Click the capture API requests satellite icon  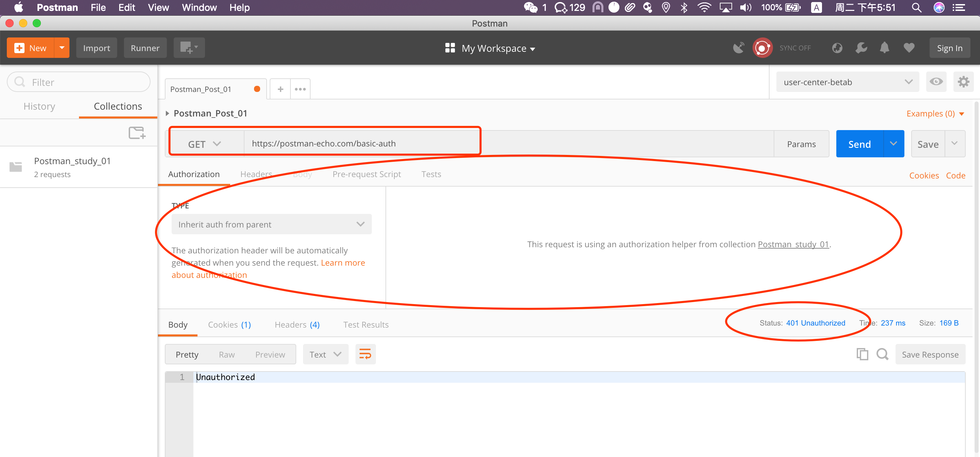click(x=739, y=48)
